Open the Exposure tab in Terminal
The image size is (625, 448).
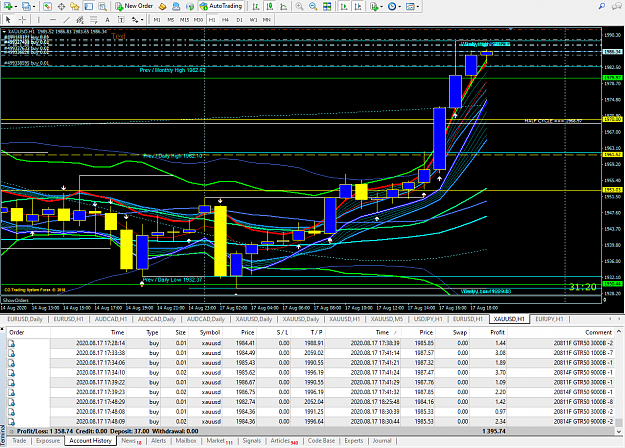48,441
